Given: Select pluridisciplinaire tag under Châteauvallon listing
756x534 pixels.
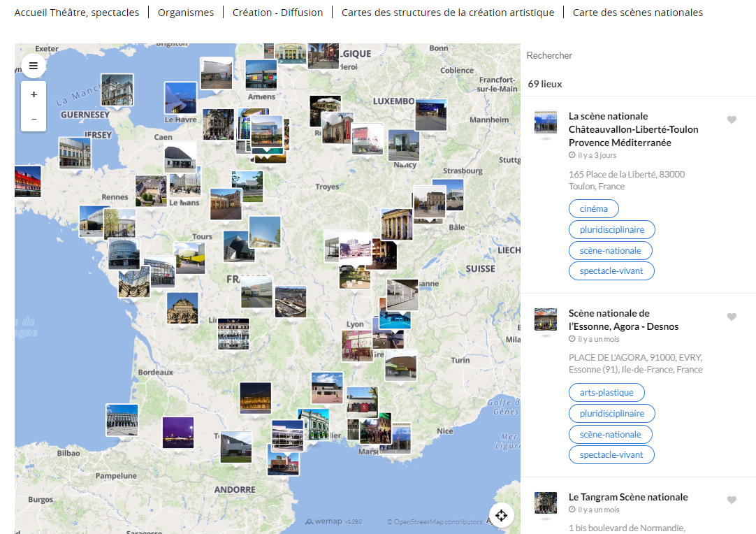Looking at the screenshot, I should [612, 230].
